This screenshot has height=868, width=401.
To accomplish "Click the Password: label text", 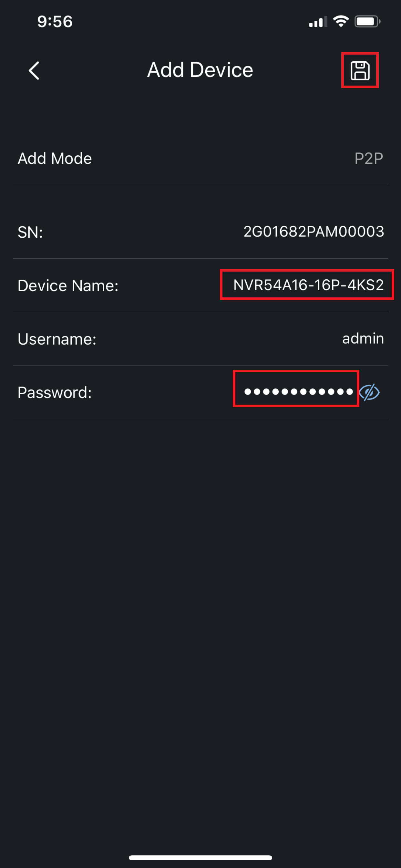I will pos(55,393).
